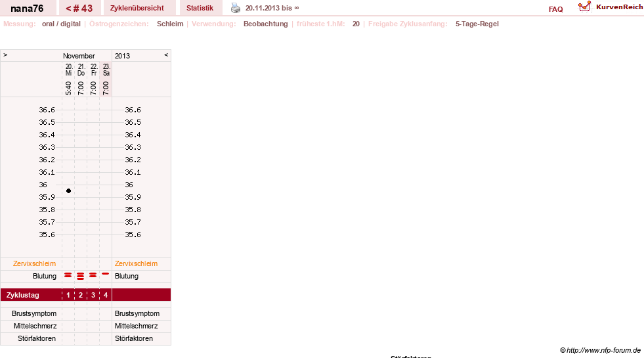Open the Statistik tab
Screen dimensions: 644x358
[200, 8]
